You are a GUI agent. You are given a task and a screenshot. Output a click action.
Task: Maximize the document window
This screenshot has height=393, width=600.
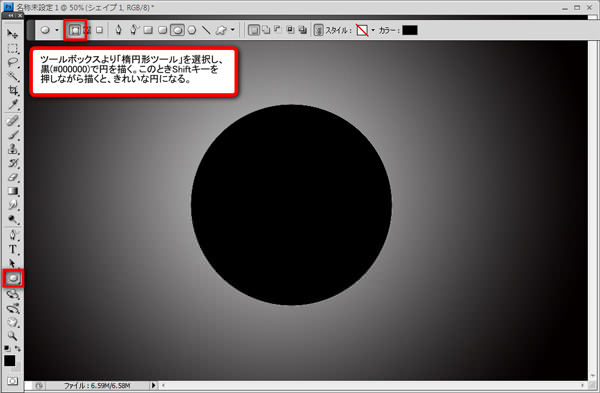(x=577, y=7)
